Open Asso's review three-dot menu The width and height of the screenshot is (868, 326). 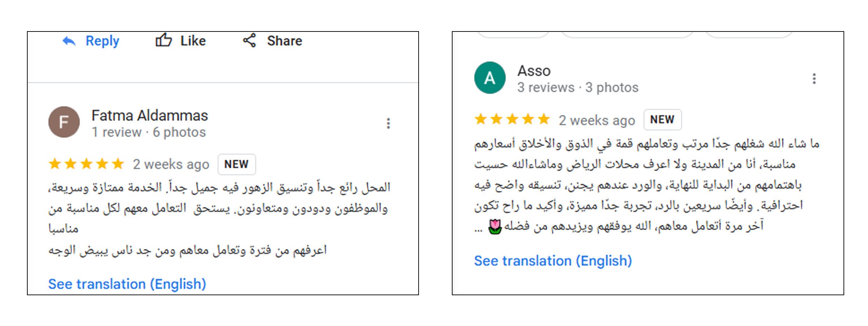tap(814, 79)
